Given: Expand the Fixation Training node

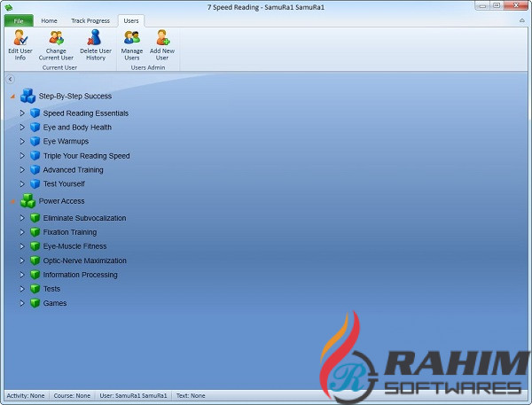Looking at the screenshot, I should pyautogui.click(x=22, y=232).
